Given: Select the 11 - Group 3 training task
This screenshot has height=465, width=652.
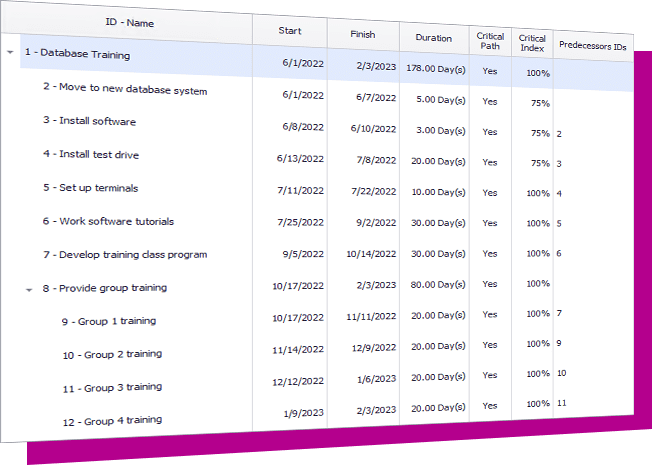Looking at the screenshot, I should tap(112, 388).
